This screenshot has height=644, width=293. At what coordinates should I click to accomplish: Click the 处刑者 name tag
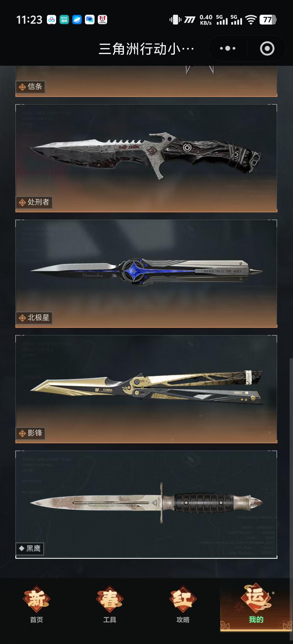point(34,202)
